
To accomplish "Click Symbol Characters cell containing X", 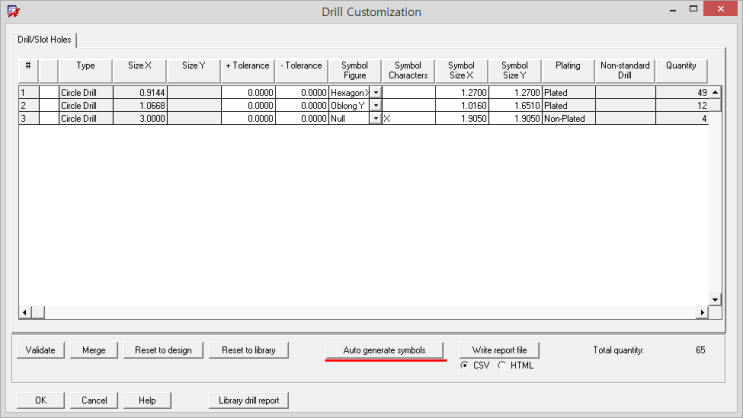I will pos(408,118).
